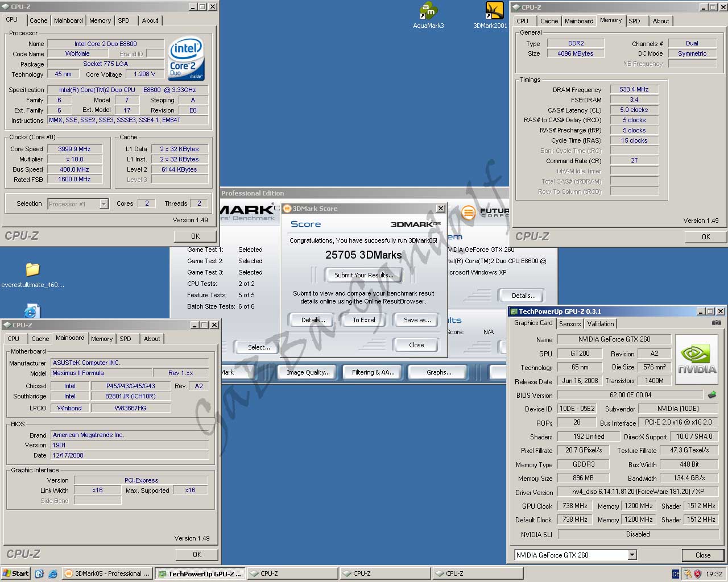Select Sensors tab in GPU-Z

click(x=570, y=324)
